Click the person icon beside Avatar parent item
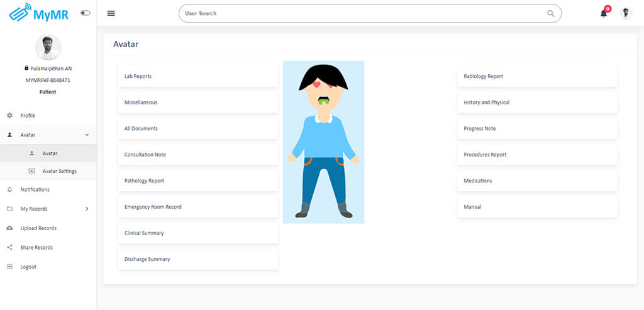 [x=10, y=135]
